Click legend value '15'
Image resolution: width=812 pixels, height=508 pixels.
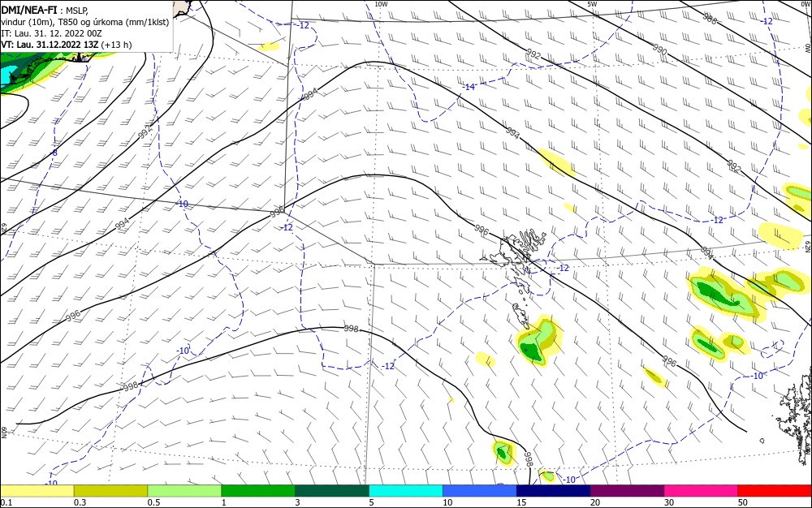[521, 502]
